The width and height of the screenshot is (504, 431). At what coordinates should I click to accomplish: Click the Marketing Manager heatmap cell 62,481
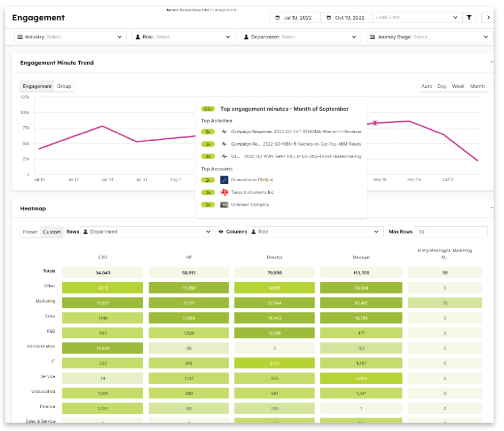(361, 303)
